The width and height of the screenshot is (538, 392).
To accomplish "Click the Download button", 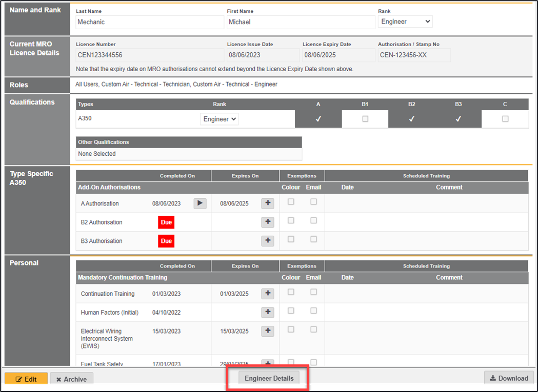I will (x=509, y=378).
